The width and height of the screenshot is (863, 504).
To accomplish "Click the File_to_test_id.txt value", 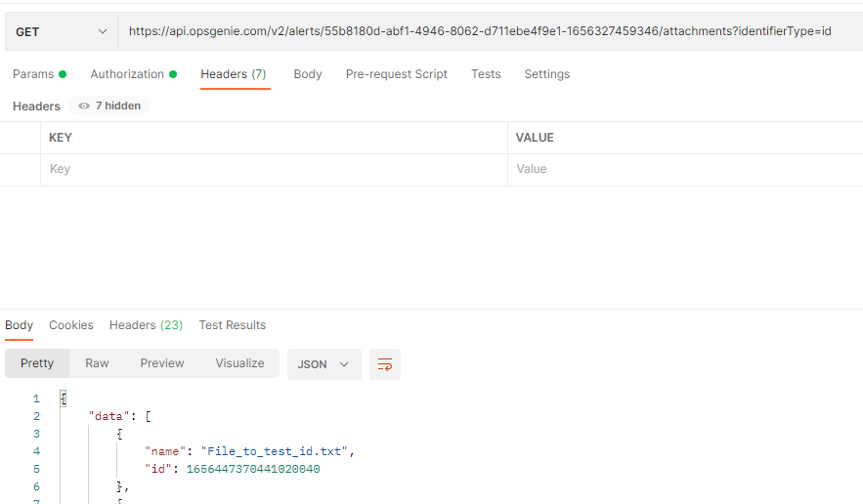I will click(274, 451).
